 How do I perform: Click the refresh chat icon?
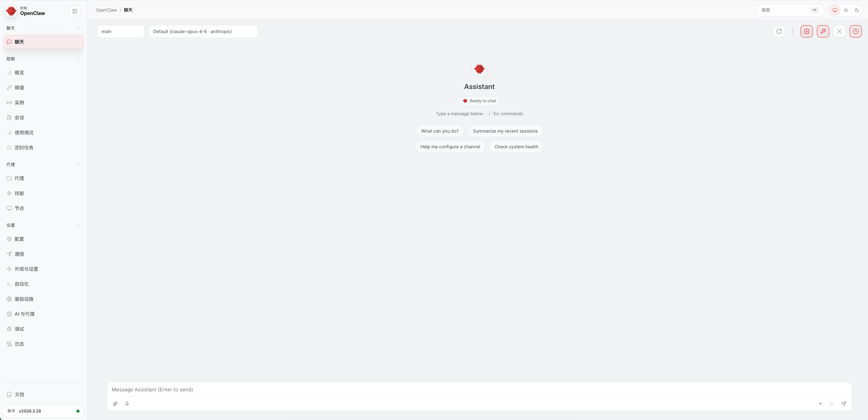click(779, 31)
